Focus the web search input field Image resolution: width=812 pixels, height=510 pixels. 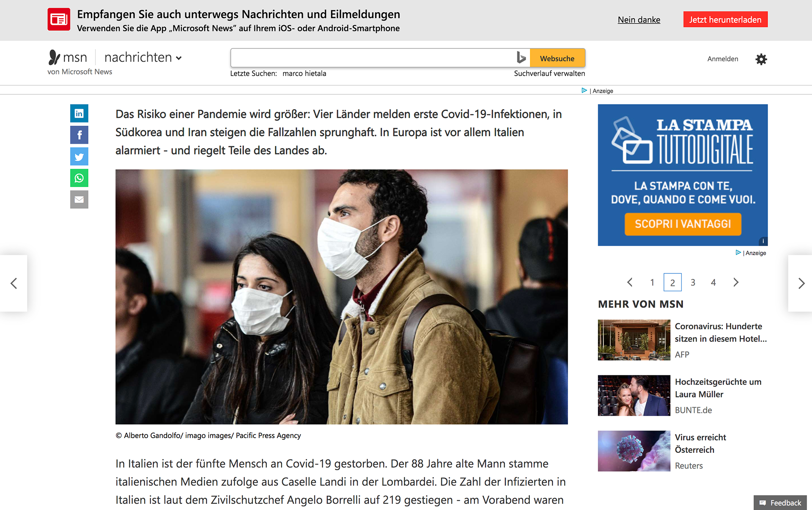pos(372,58)
